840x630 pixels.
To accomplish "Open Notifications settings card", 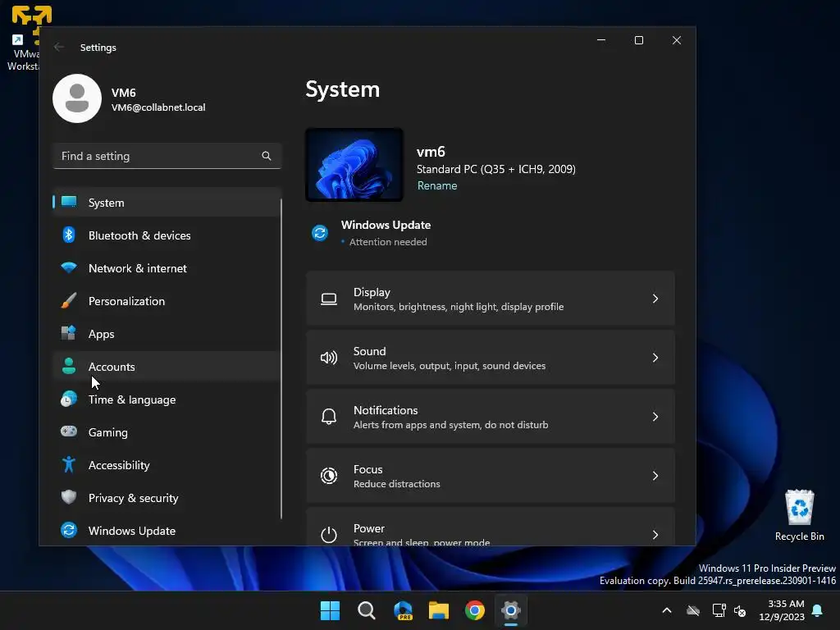I will (x=491, y=417).
